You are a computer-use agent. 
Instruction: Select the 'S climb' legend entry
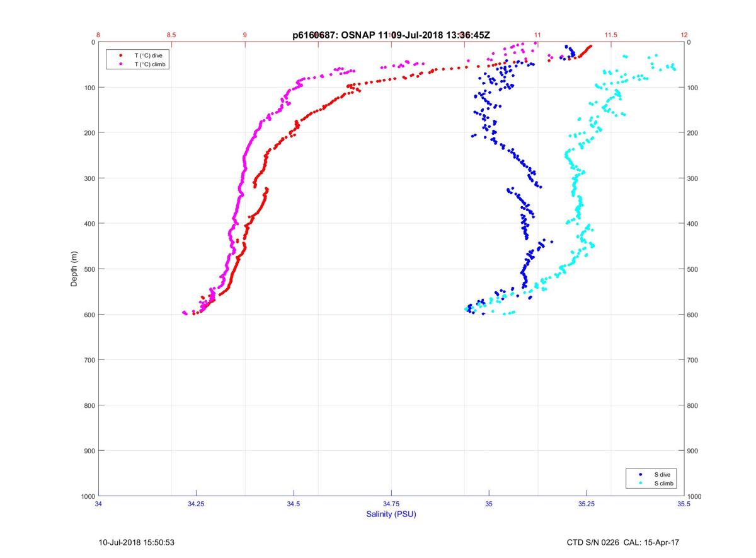[x=664, y=484]
